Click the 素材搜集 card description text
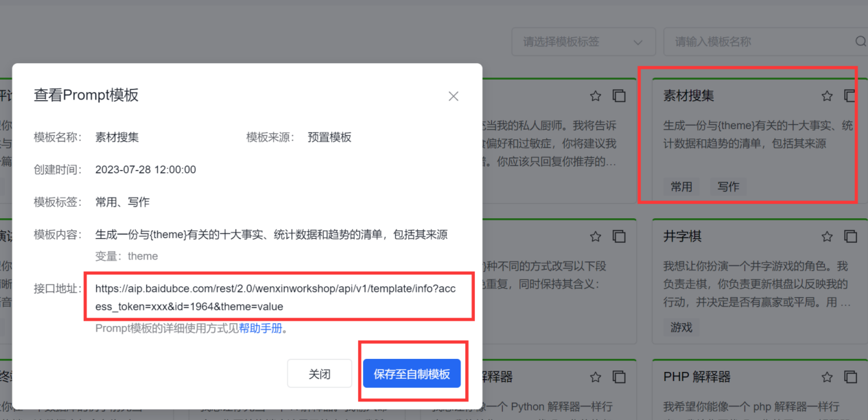 pyautogui.click(x=758, y=135)
